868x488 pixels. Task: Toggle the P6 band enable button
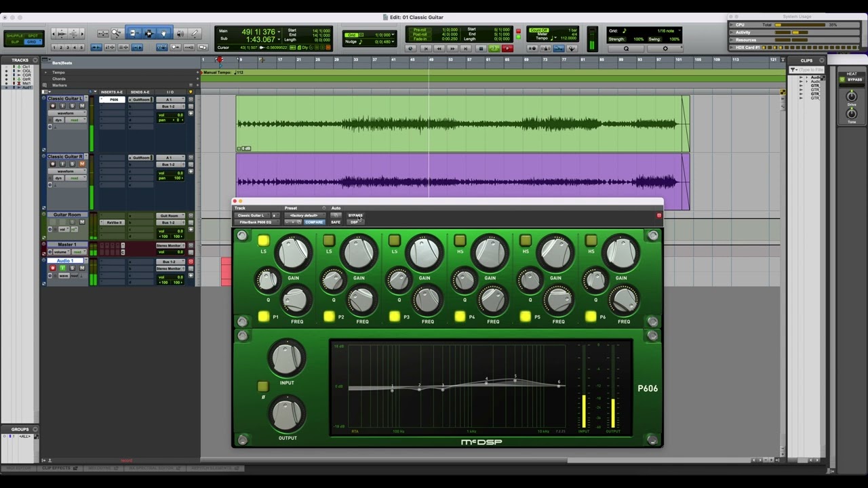pos(591,317)
